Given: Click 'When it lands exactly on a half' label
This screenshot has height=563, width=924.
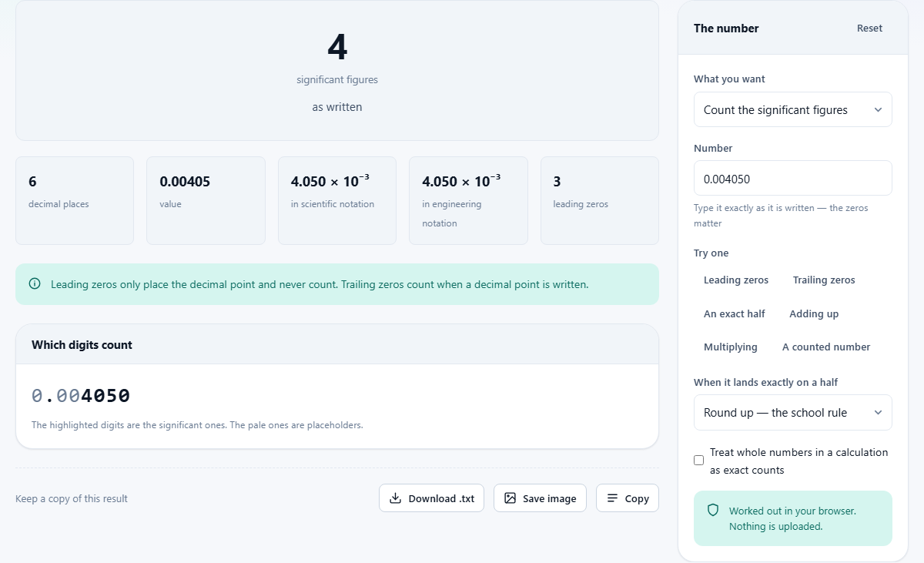Looking at the screenshot, I should 765,382.
